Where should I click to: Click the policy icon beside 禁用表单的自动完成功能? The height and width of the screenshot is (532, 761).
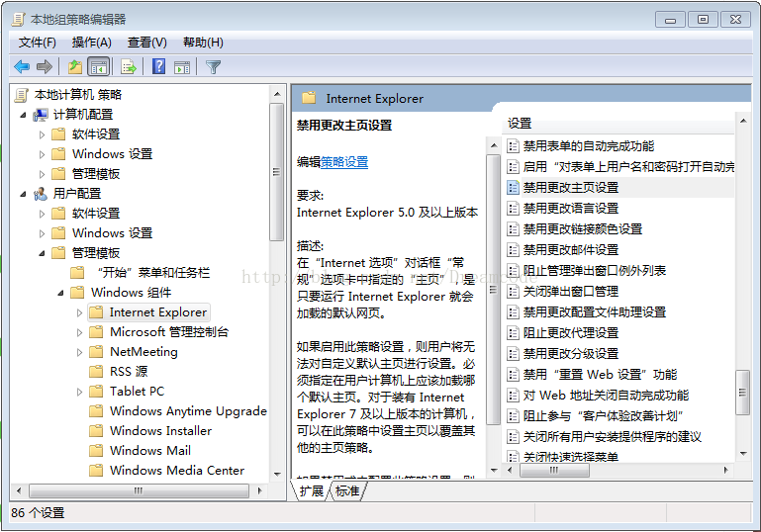[x=513, y=145]
